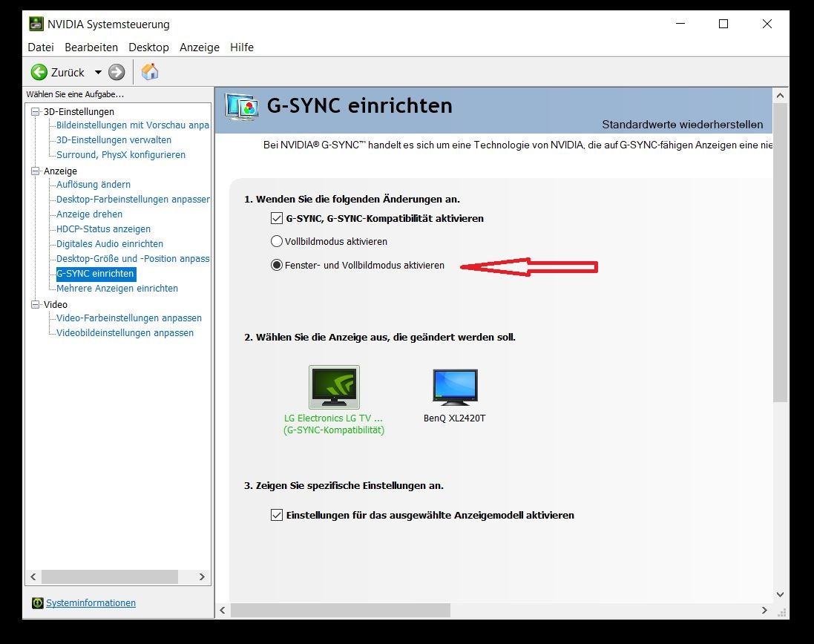Open the Datei menu

point(41,47)
